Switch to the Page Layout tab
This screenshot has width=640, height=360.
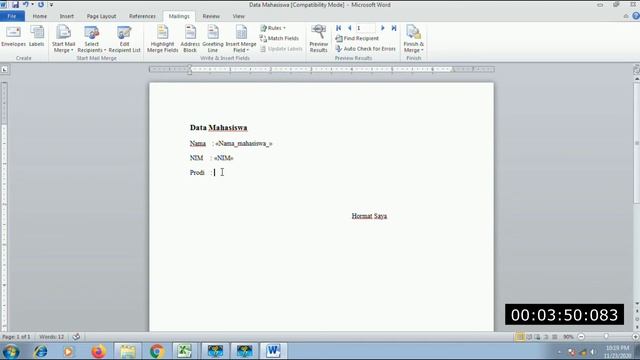(x=101, y=16)
